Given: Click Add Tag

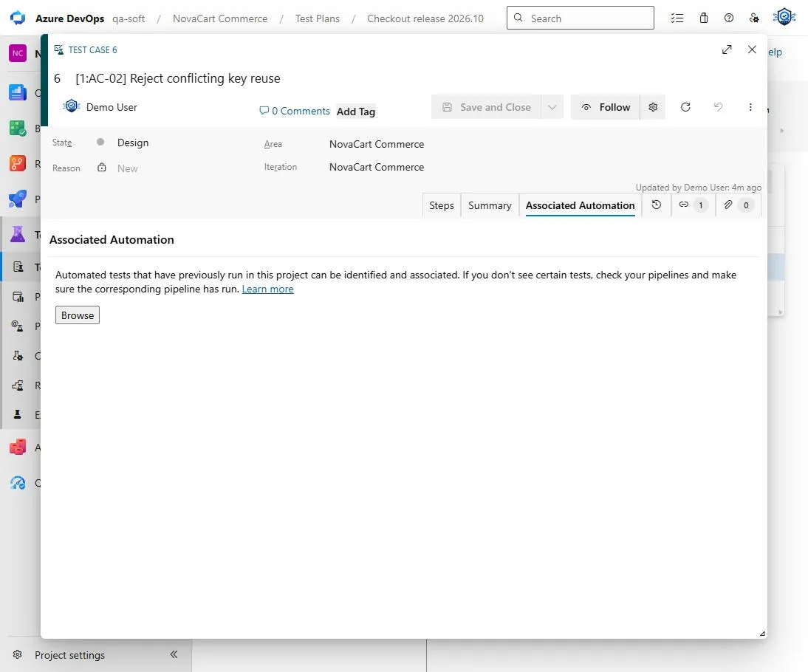Looking at the screenshot, I should pyautogui.click(x=355, y=112).
